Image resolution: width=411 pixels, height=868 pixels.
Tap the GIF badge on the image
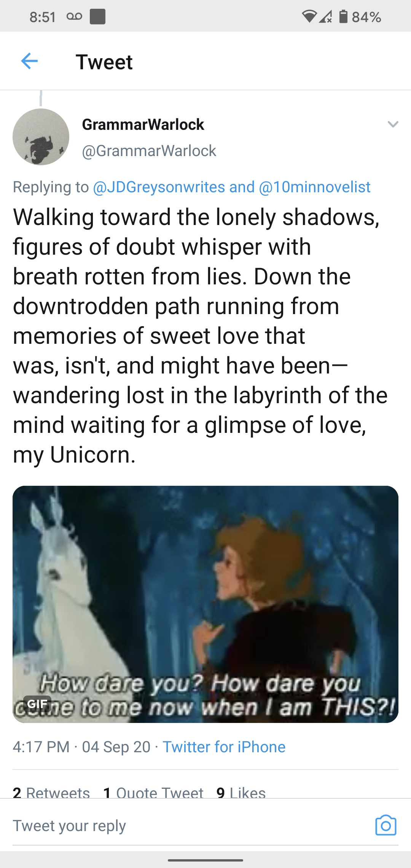pyautogui.click(x=37, y=704)
